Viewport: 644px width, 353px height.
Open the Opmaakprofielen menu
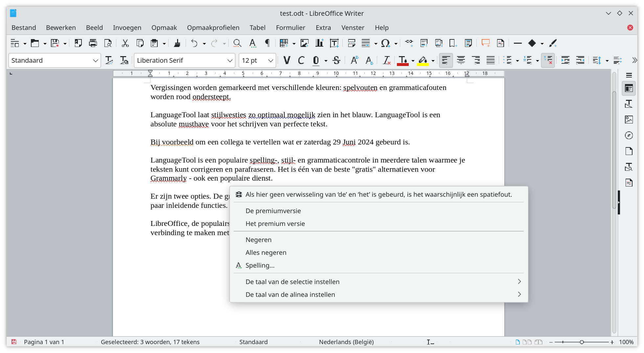(213, 28)
